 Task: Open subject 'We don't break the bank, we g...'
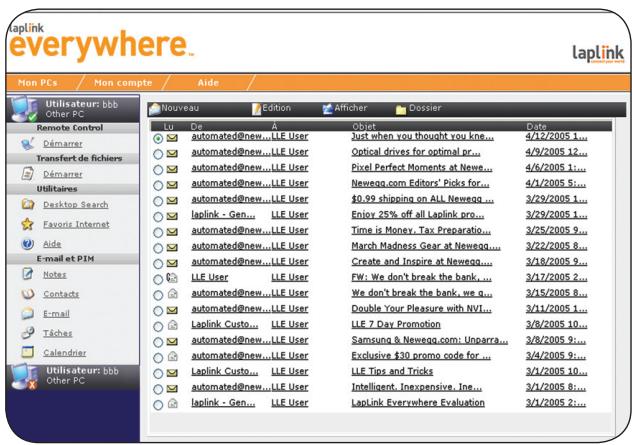(422, 293)
